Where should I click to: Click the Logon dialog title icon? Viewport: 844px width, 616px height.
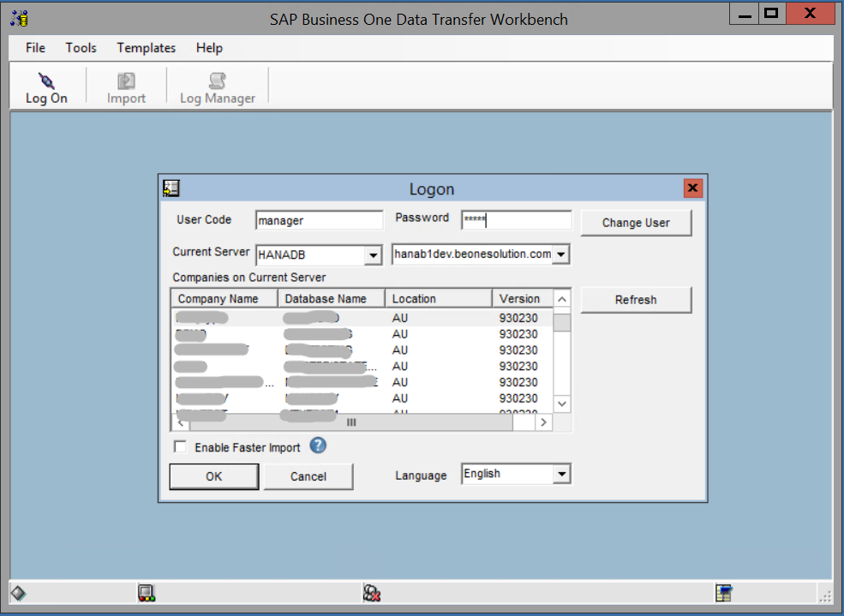(x=171, y=188)
